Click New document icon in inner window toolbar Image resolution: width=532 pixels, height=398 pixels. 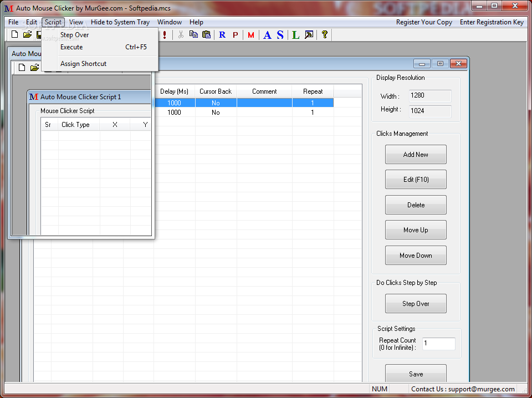coord(22,68)
